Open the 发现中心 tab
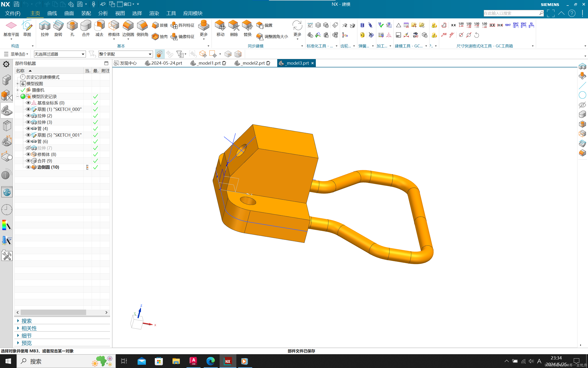 tap(126, 63)
